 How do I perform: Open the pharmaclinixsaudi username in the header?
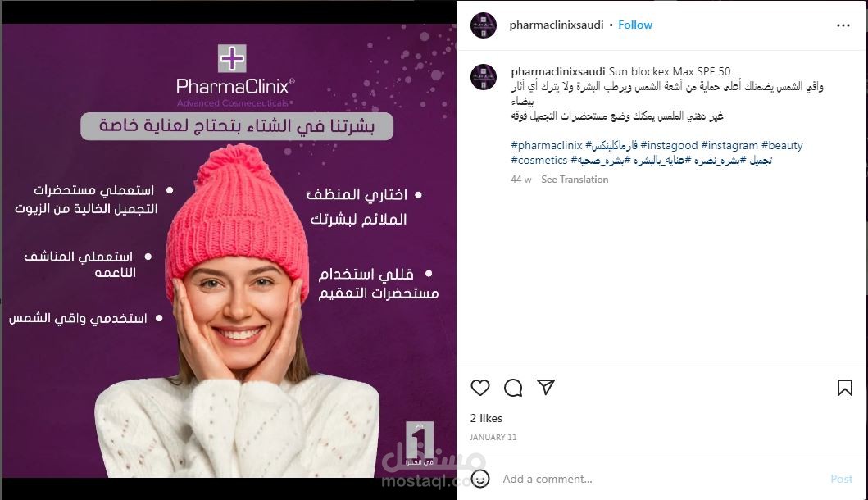[557, 25]
